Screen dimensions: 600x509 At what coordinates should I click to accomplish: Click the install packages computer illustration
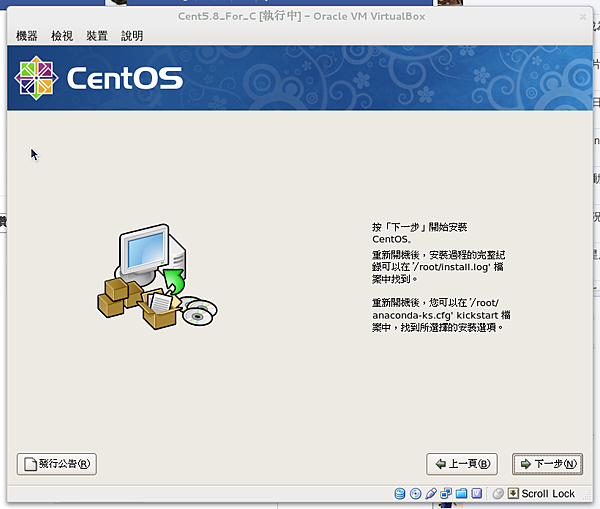(x=157, y=277)
